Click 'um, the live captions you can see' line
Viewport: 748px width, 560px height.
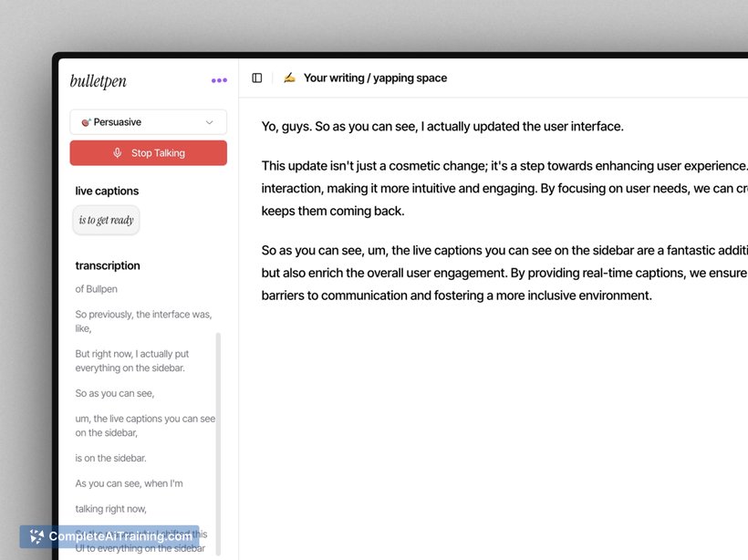(x=145, y=426)
